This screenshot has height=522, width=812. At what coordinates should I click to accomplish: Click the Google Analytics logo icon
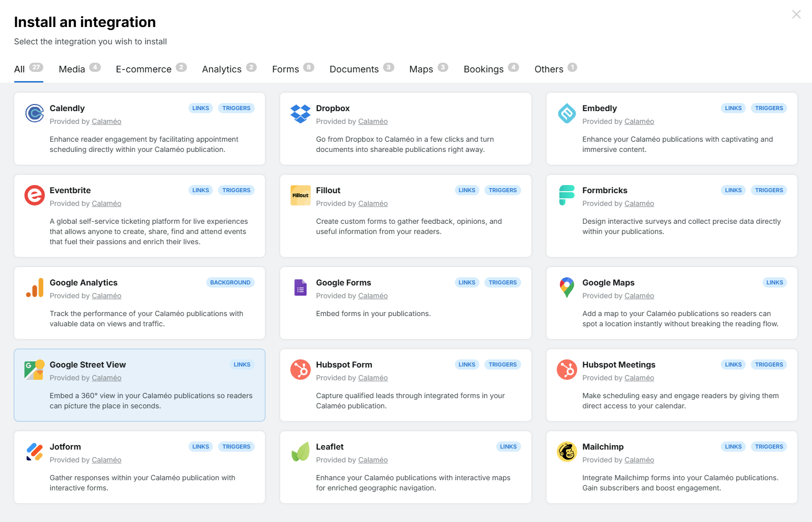[x=35, y=288]
